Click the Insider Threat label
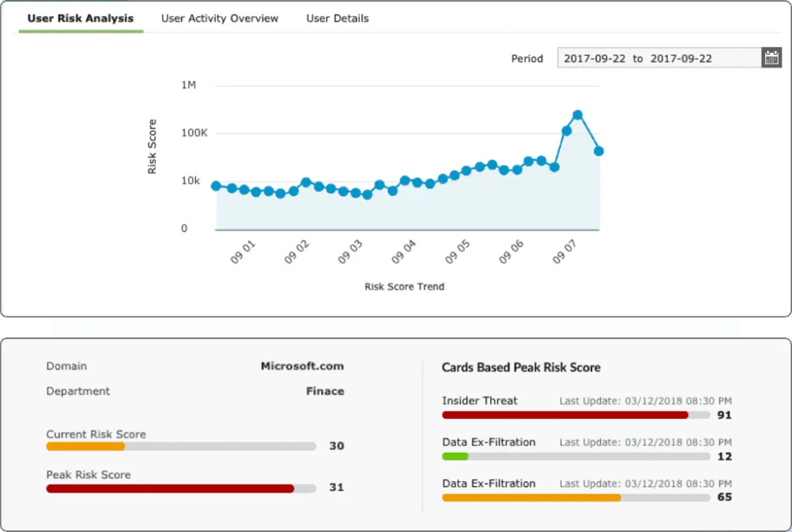This screenshot has height=532, width=792. tap(480, 401)
